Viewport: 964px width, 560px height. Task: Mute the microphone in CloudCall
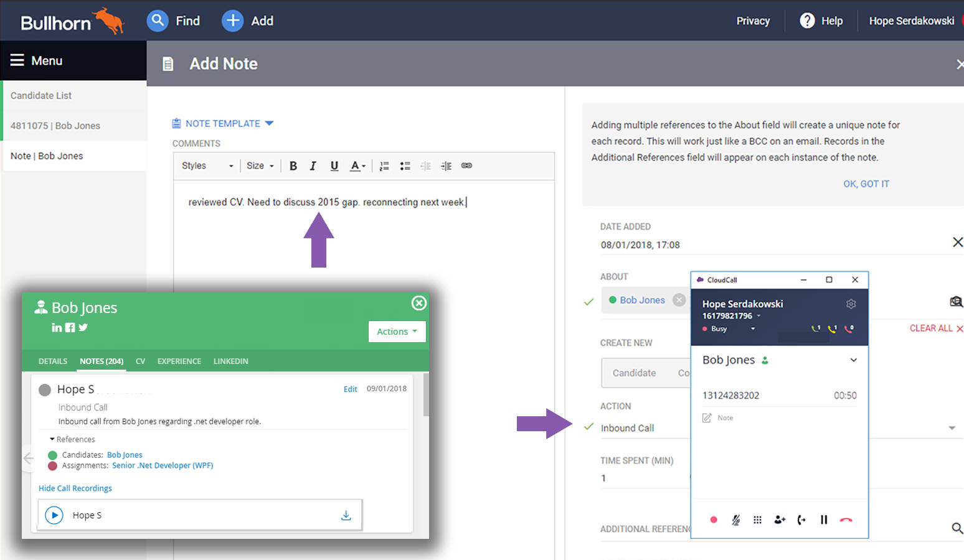click(x=735, y=520)
